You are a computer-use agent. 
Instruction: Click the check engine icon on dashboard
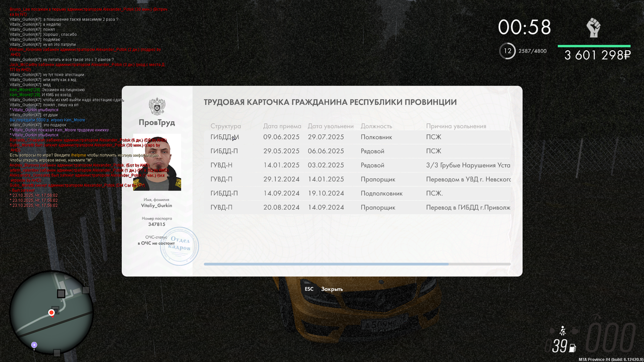[575, 331]
